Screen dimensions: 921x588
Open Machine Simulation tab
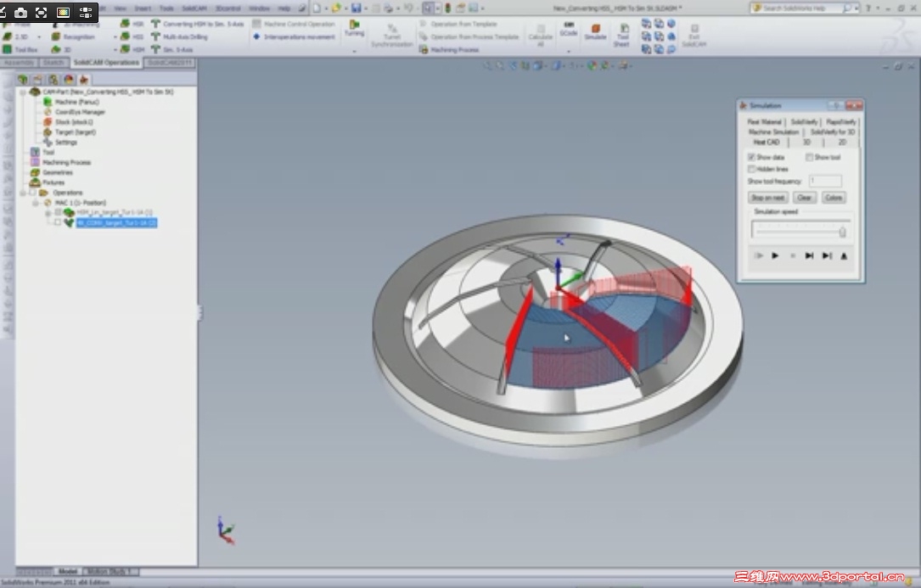click(773, 132)
